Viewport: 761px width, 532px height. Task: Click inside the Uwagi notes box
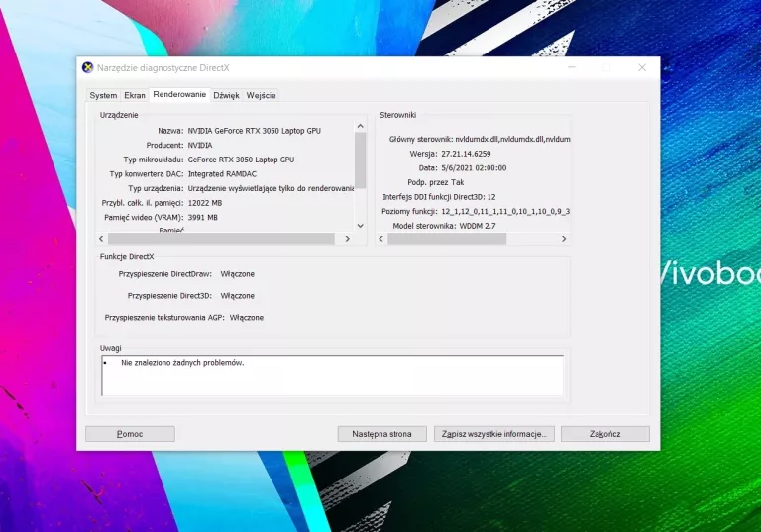click(x=333, y=375)
